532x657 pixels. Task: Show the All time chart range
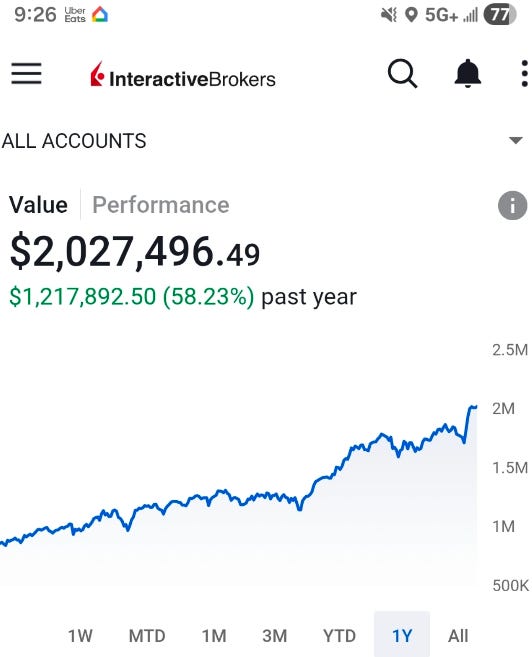(458, 636)
